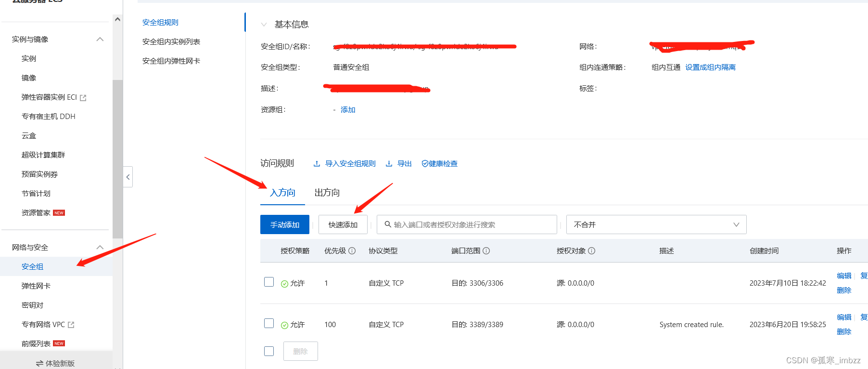Click 设置成组内隔离 link
This screenshot has height=369, width=868.
click(711, 67)
